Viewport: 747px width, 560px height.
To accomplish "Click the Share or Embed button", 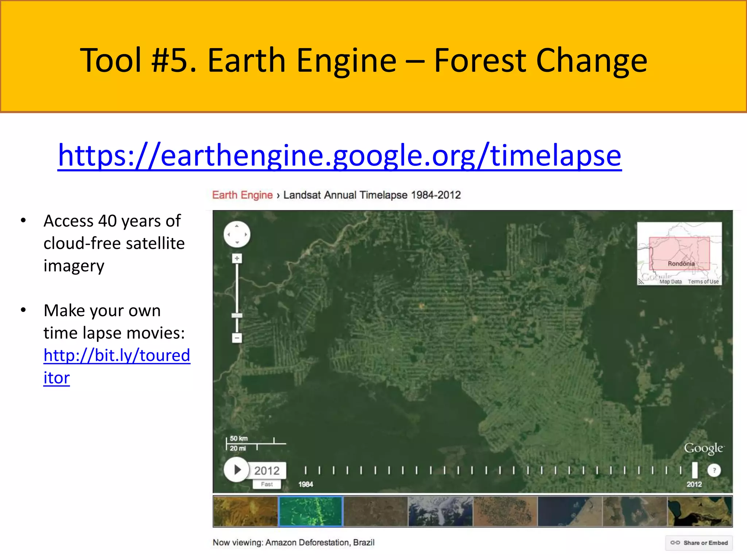I will pyautogui.click(x=699, y=543).
